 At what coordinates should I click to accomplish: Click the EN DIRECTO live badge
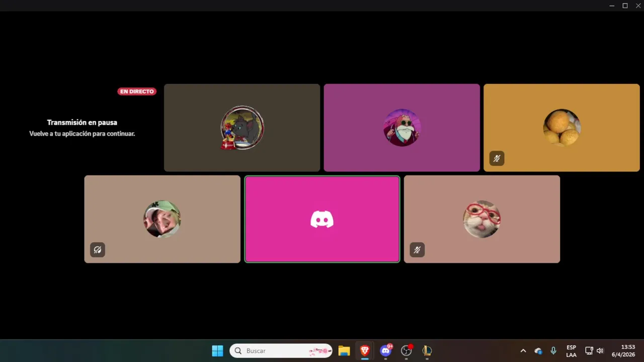pos(137,92)
